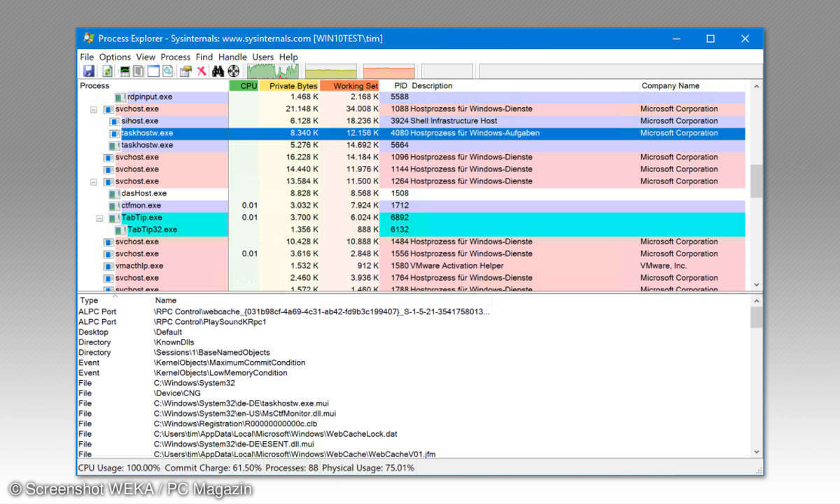Click the handle list scroll-down arrow
Image resolution: width=840 pixels, height=504 pixels.
click(756, 452)
